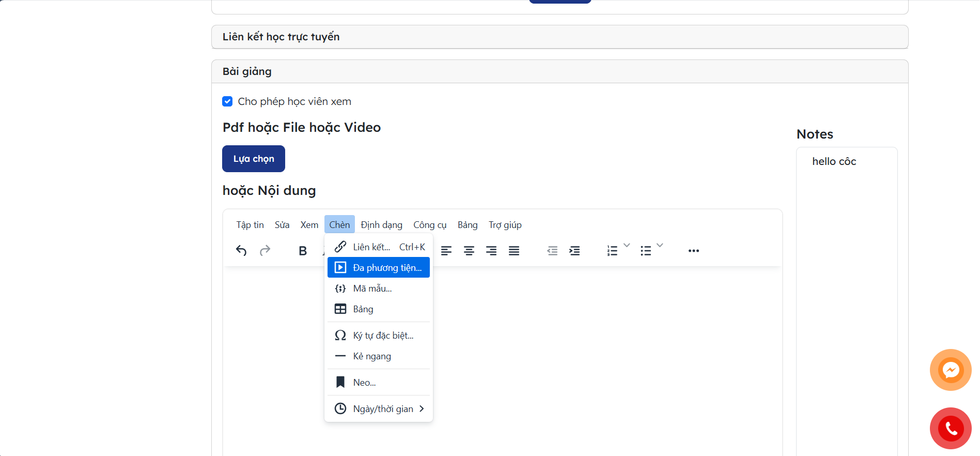Expand the Ngày/thời gian submenu
This screenshot has height=456, width=980.
coord(379,409)
